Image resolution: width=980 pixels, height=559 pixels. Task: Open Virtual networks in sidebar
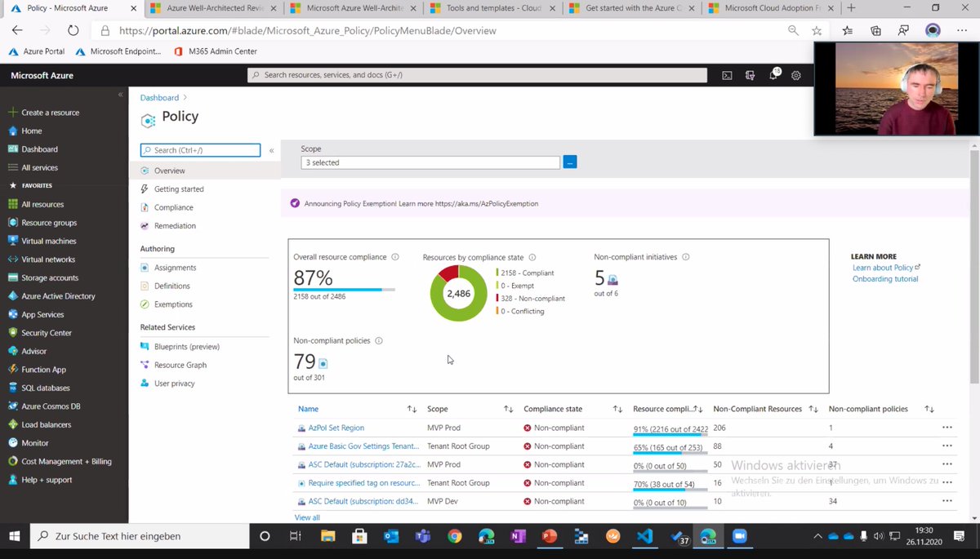tap(47, 260)
